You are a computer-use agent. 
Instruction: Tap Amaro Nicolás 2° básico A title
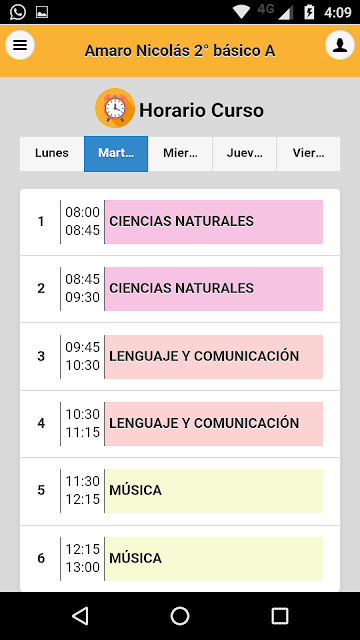coord(180,51)
